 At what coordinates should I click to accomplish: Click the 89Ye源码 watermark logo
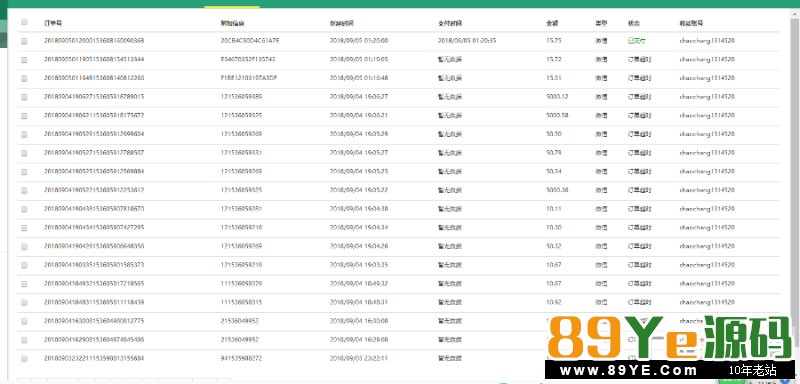[x=668, y=347]
